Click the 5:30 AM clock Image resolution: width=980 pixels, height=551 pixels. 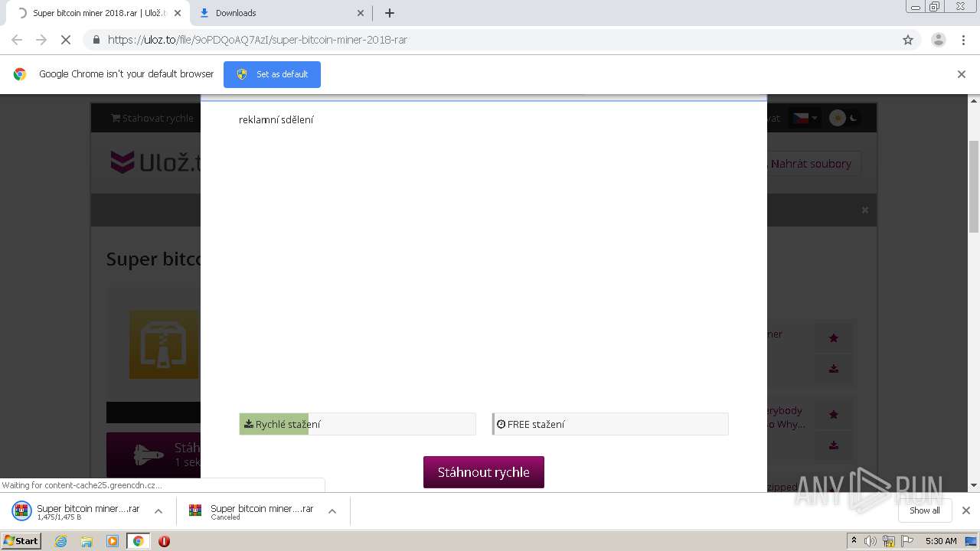tap(941, 541)
